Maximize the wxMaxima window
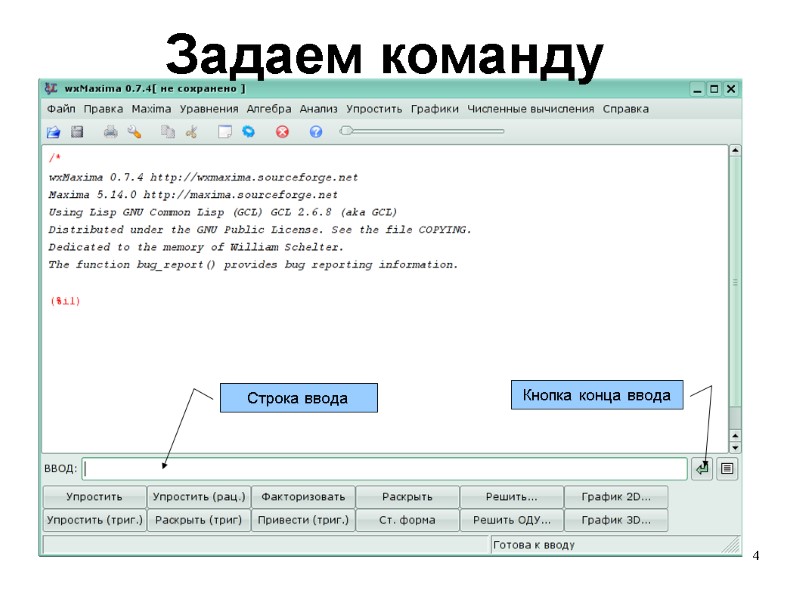Image resolution: width=800 pixels, height=600 pixels. (714, 89)
